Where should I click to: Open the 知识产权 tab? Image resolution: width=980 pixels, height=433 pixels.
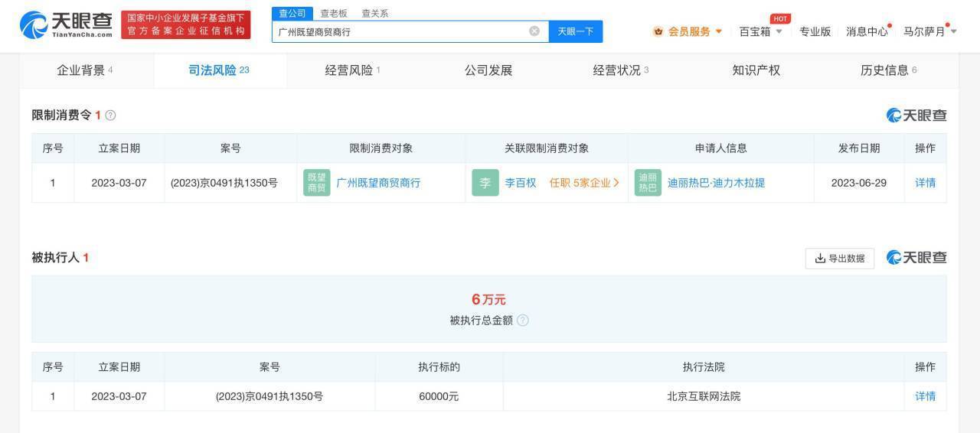pyautogui.click(x=756, y=70)
